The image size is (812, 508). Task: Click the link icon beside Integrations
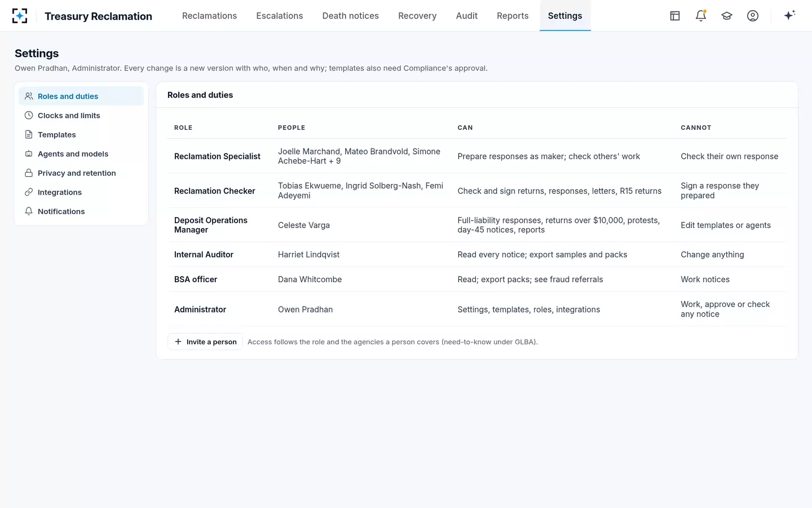(x=29, y=192)
